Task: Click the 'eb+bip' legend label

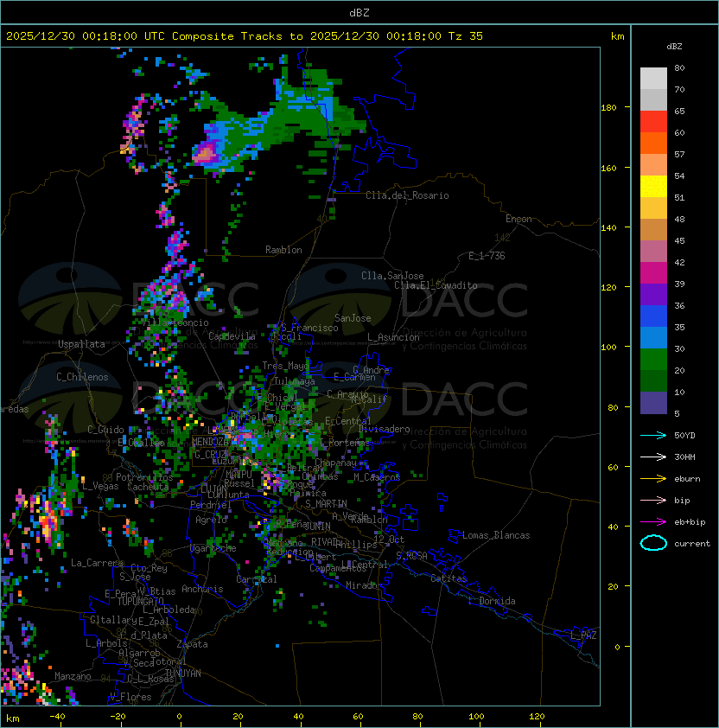Action: (690, 522)
